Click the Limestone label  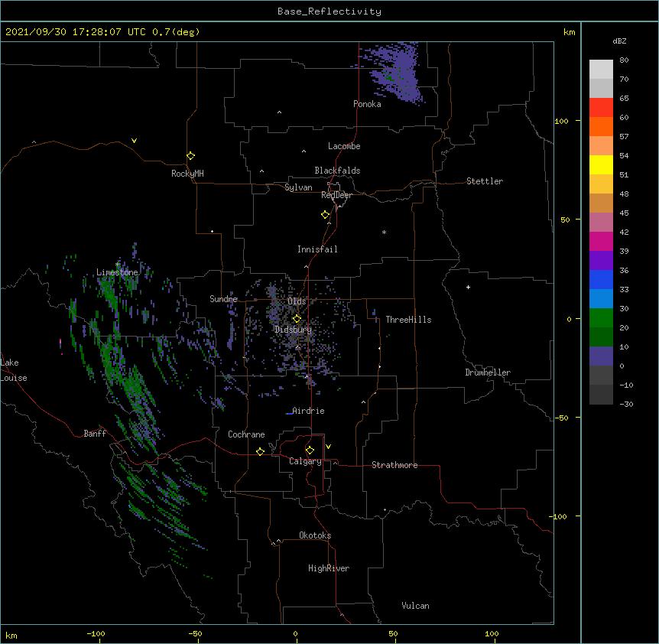pyautogui.click(x=117, y=272)
